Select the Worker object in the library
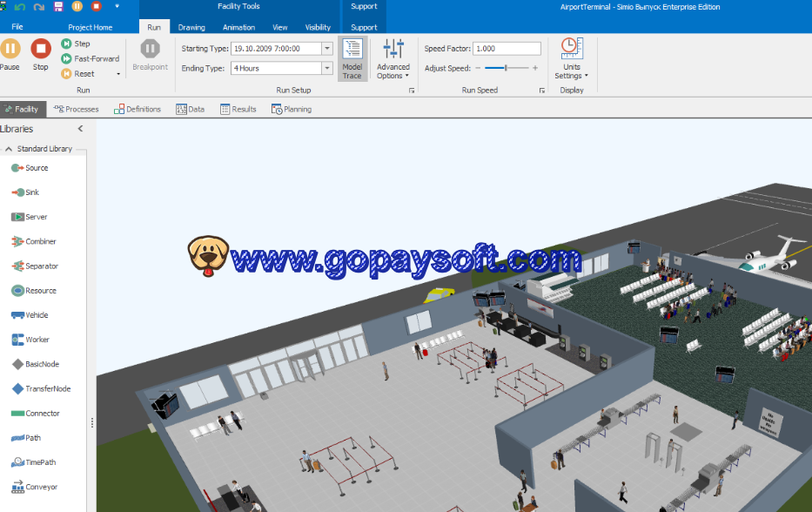812x512 pixels. pos(30,340)
